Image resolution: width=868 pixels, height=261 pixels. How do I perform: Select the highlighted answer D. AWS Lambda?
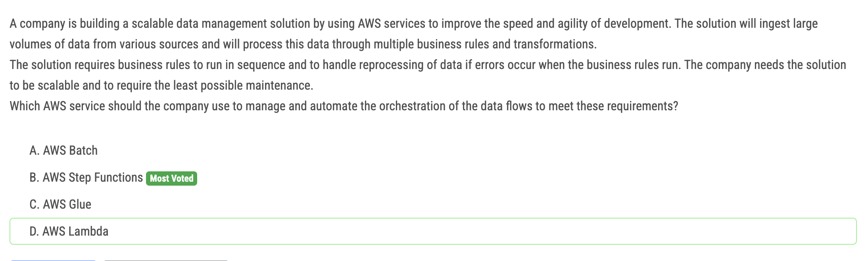433,231
